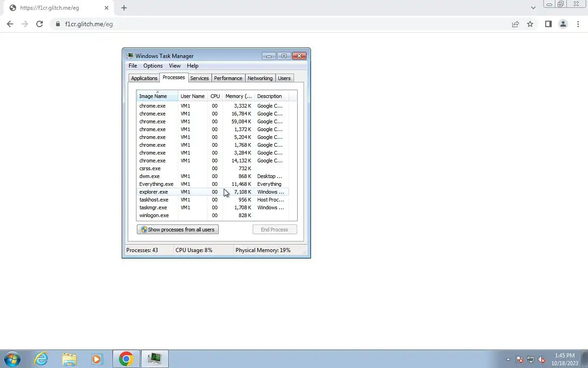Open the View menu in Task Manager
Screen dimensions: 588x368
pos(175,66)
